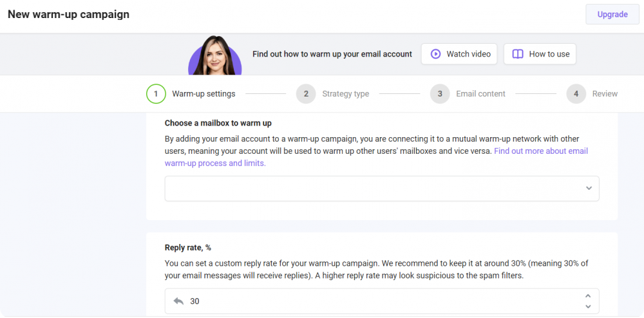The image size is (644, 318).
Task: Click the play icon in Watch video
Action: tap(435, 54)
